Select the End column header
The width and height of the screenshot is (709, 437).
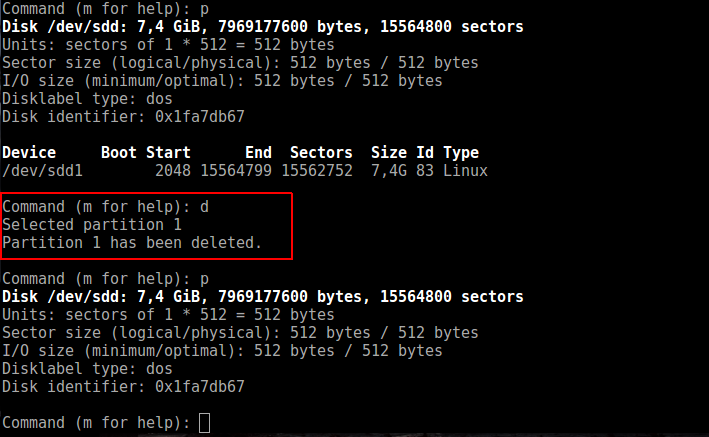258,153
